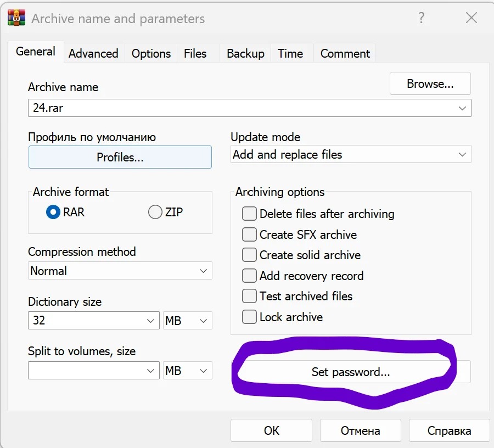Enable Add recovery record

[x=249, y=276]
